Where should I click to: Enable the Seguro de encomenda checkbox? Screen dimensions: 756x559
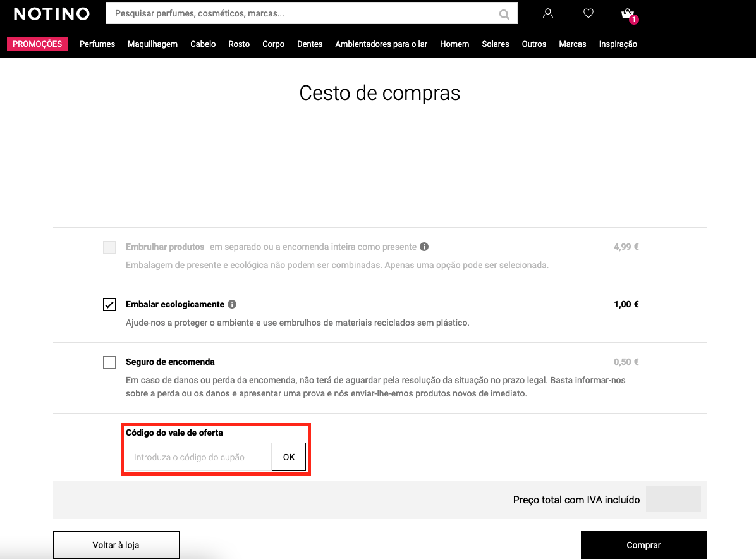109,362
